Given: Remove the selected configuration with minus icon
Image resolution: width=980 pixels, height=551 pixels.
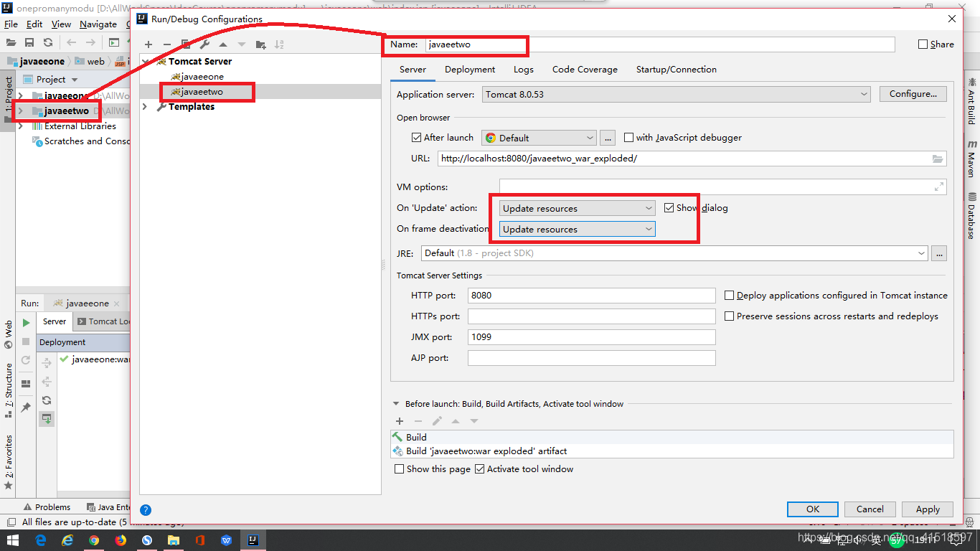Looking at the screenshot, I should pyautogui.click(x=166, y=44).
